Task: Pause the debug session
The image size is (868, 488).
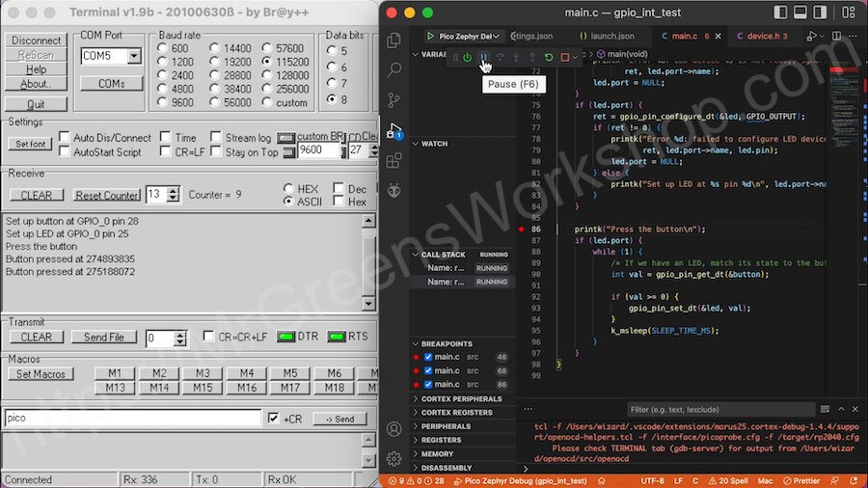Action: (484, 57)
